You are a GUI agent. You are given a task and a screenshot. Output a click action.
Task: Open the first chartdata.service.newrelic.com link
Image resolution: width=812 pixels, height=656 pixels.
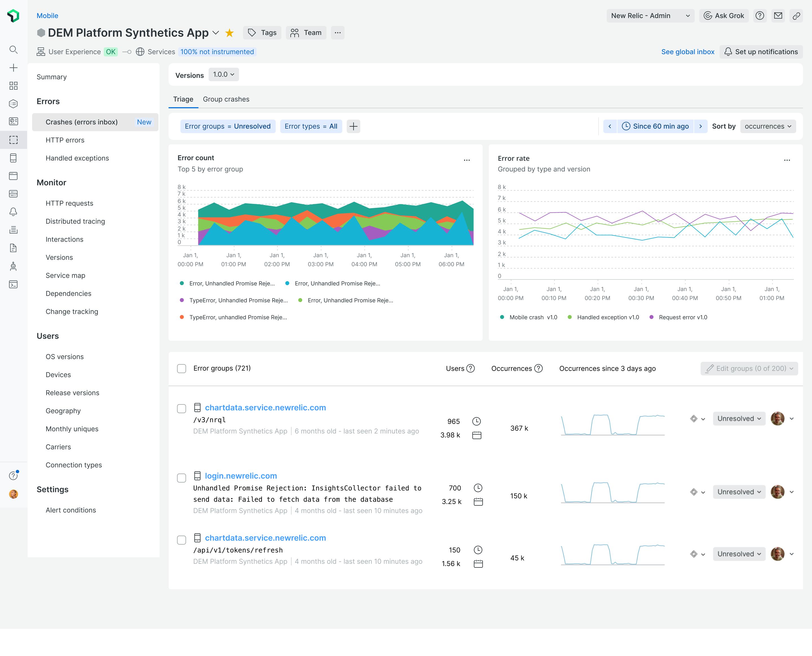[x=265, y=407]
